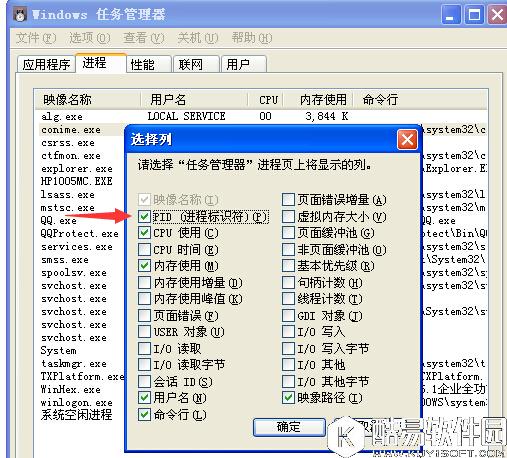The height and width of the screenshot is (458, 507).
Task: Enable the I/O 其他字节 checkbox
Action: click(x=288, y=381)
